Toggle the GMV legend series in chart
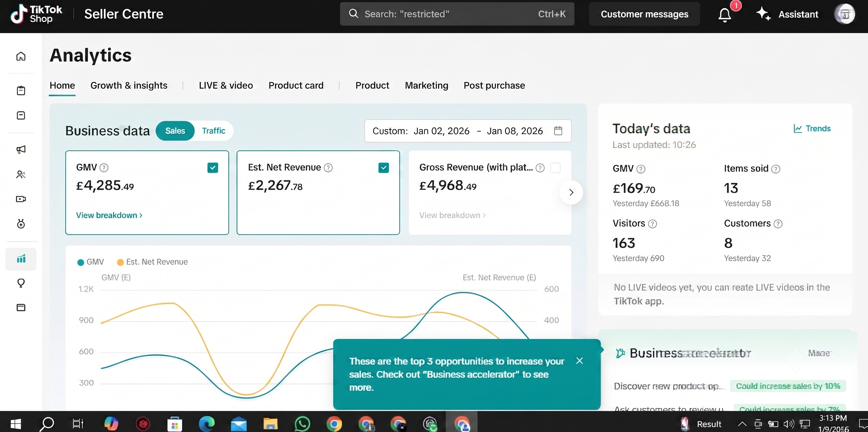The height and width of the screenshot is (432, 868). tap(91, 262)
